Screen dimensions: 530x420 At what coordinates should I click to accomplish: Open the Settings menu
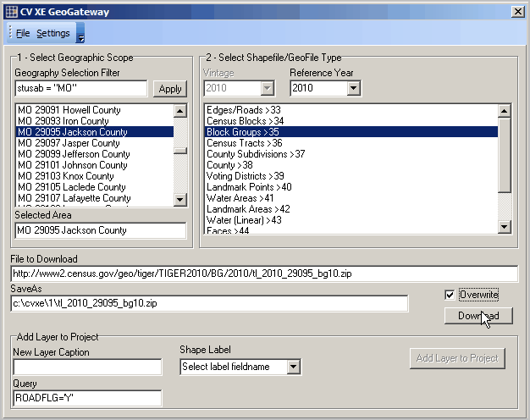tap(53, 33)
